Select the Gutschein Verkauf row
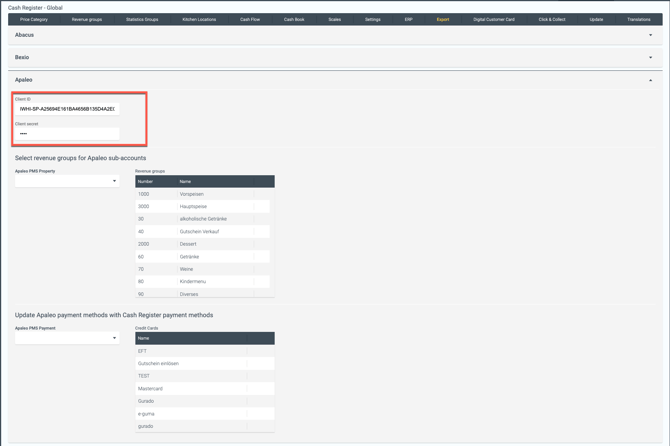The image size is (670, 446). point(205,232)
